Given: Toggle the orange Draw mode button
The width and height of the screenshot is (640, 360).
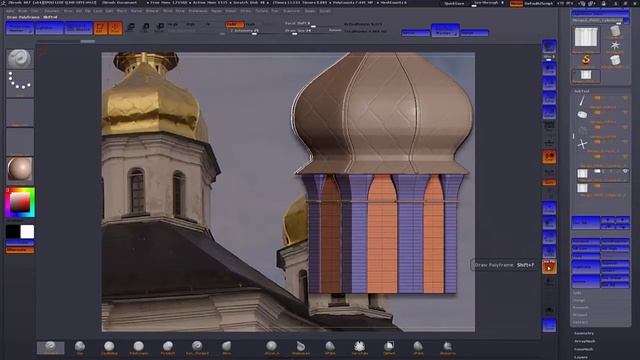Looking at the screenshot, I should [x=116, y=28].
